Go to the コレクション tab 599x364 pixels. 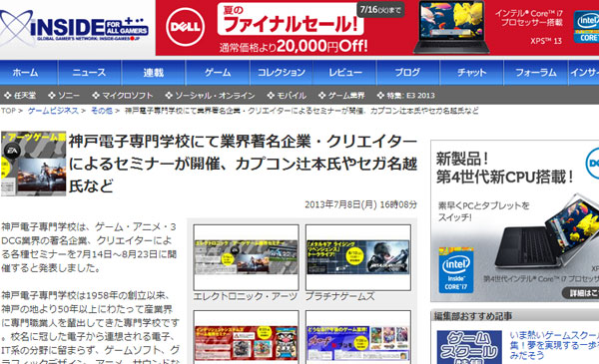(282, 72)
